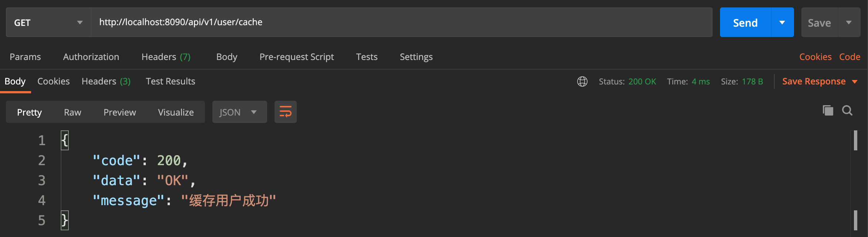Screen dimensions: 868x237
Task: Click the Cookies link above the tabs
Action: coord(815,56)
